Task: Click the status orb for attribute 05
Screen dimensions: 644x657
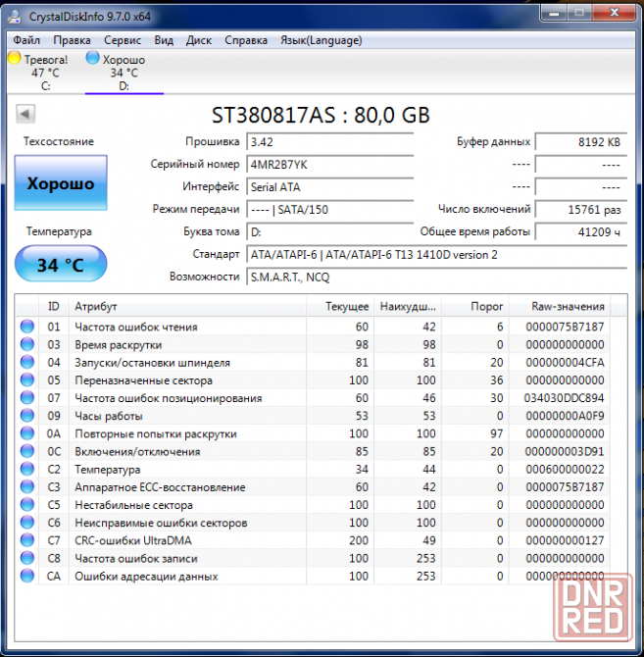Action: click(27, 380)
